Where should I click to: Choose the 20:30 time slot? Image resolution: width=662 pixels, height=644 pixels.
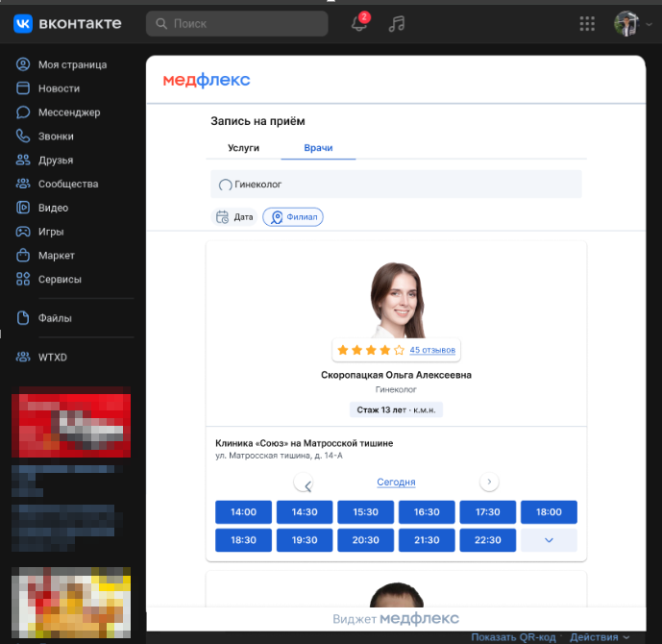coord(366,540)
